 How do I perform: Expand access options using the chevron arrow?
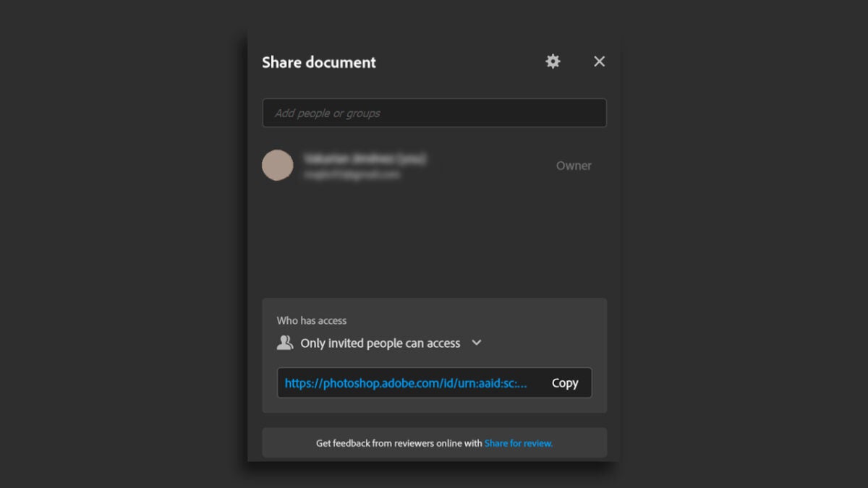point(477,343)
